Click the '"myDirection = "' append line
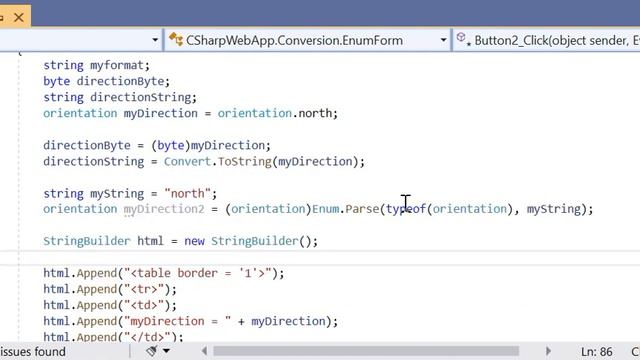Screen dimensions: 640x360 pos(191,321)
